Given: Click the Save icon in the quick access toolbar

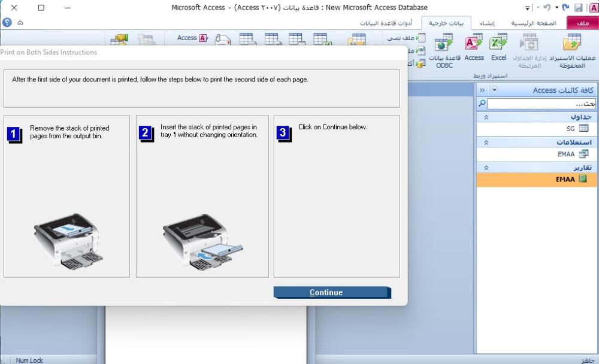Looking at the screenshot, I should tap(579, 8).
